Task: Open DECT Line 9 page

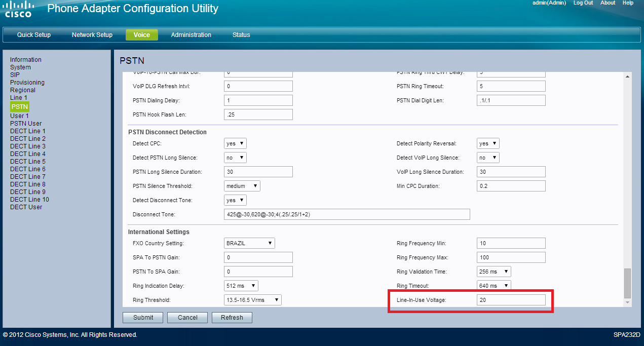Action: point(28,192)
